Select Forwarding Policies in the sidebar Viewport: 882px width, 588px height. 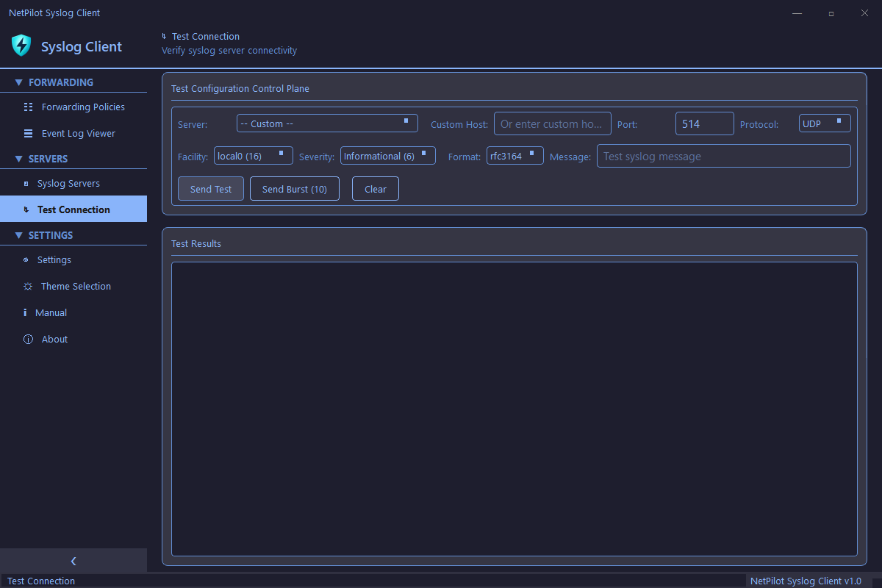tap(82, 107)
